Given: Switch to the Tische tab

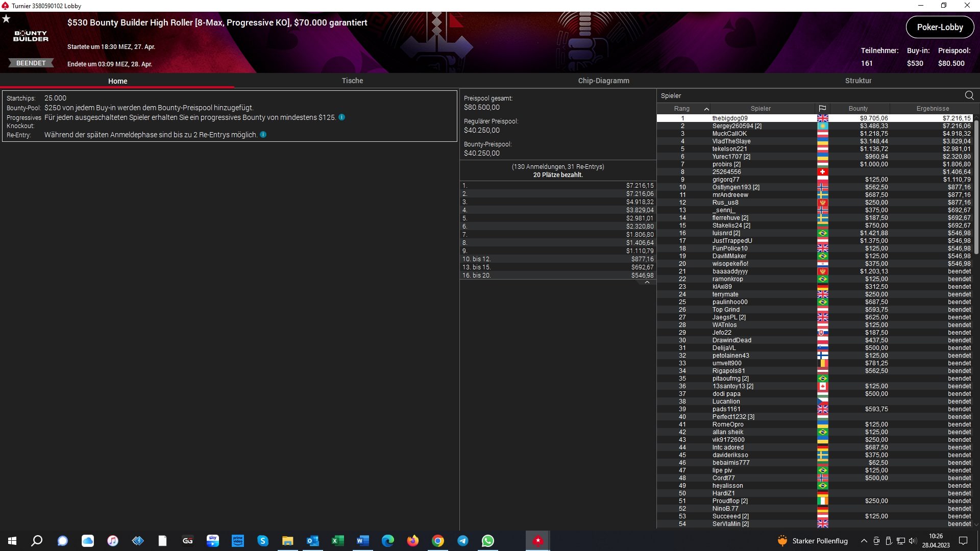Looking at the screenshot, I should pos(352,81).
